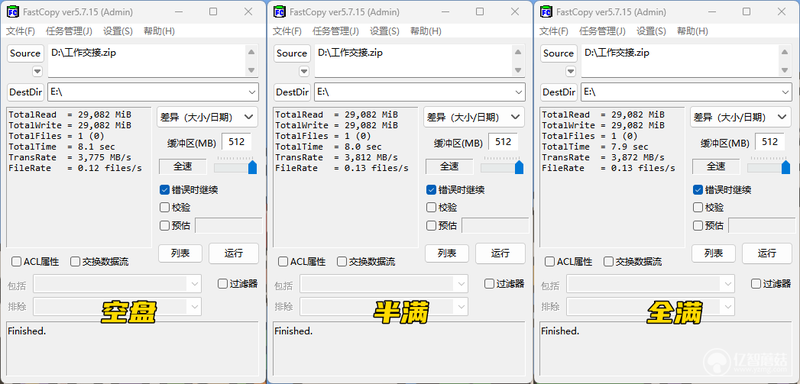The height and width of the screenshot is (384, 800).
Task: Open copy mode 差异 dropdown in right window
Action: 741,117
